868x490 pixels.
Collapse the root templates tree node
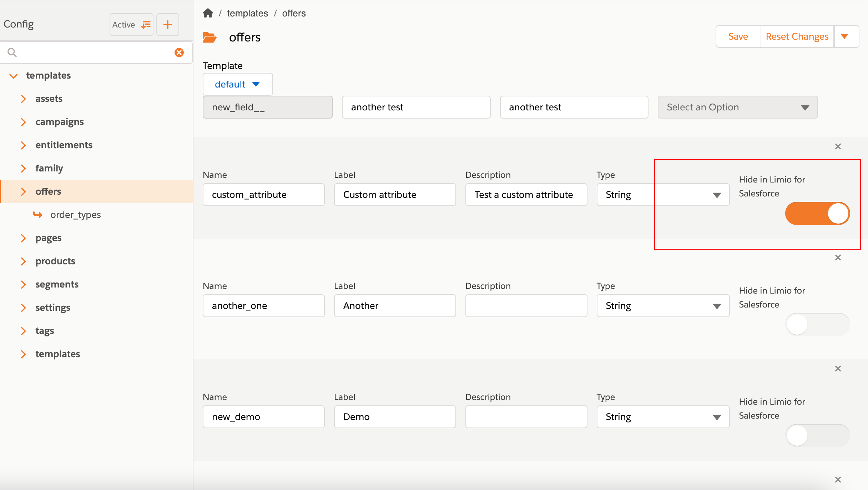click(14, 76)
